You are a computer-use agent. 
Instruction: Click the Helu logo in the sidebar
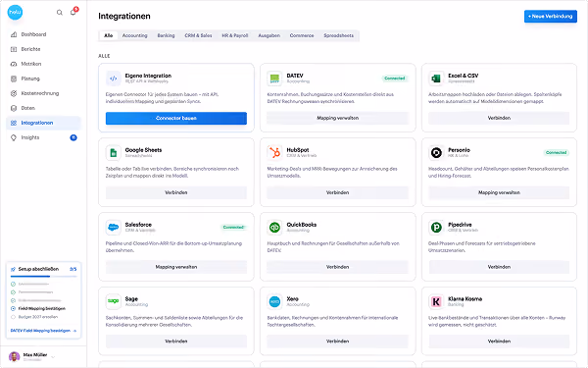click(x=15, y=13)
